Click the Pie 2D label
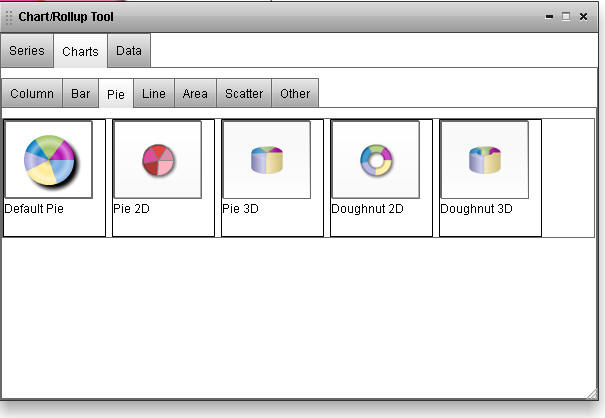 point(131,209)
